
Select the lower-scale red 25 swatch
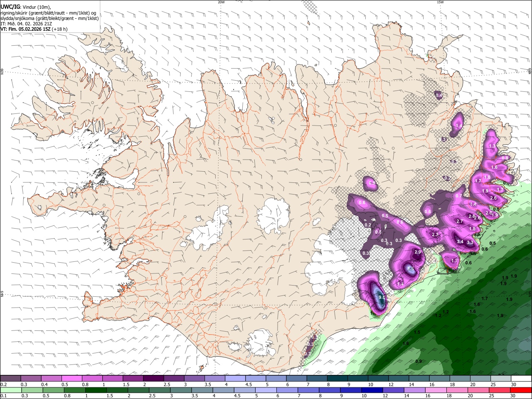(x=500, y=390)
